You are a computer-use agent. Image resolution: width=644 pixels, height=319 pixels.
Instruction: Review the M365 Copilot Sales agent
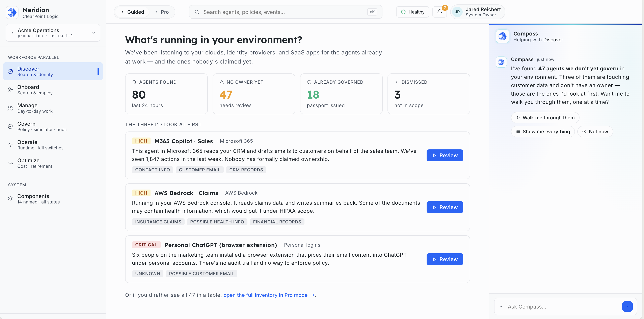pos(445,155)
